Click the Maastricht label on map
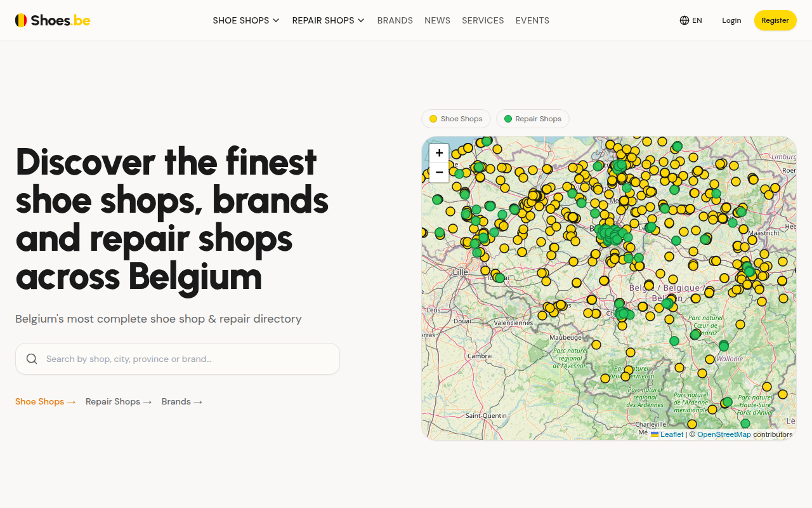Viewport: 812px width, 508px height. [763, 233]
